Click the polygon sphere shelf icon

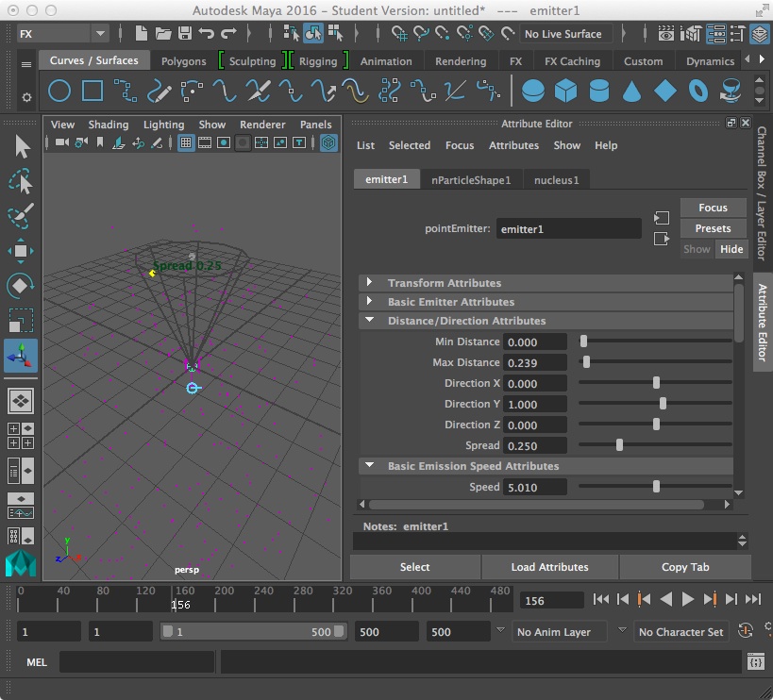(x=533, y=92)
